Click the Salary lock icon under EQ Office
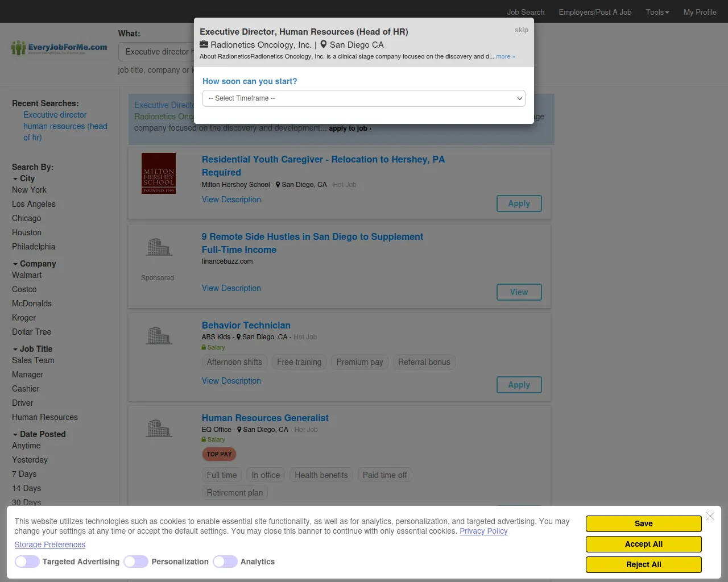This screenshot has width=728, height=582. pyautogui.click(x=204, y=439)
